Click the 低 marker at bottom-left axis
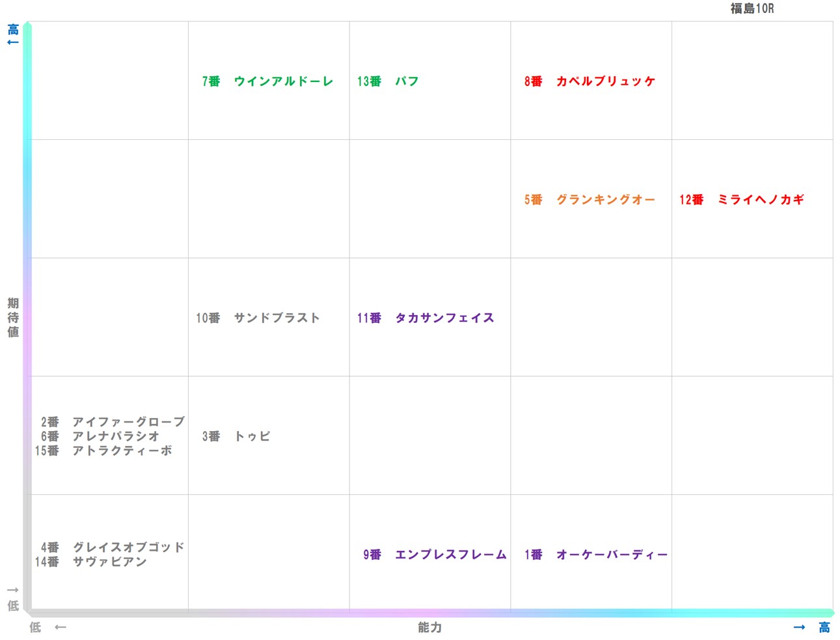Viewport: 840px width, 640px height. pos(12,604)
